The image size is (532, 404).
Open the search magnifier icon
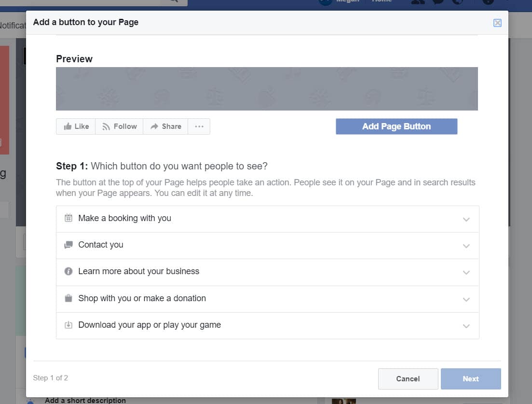[x=173, y=1]
